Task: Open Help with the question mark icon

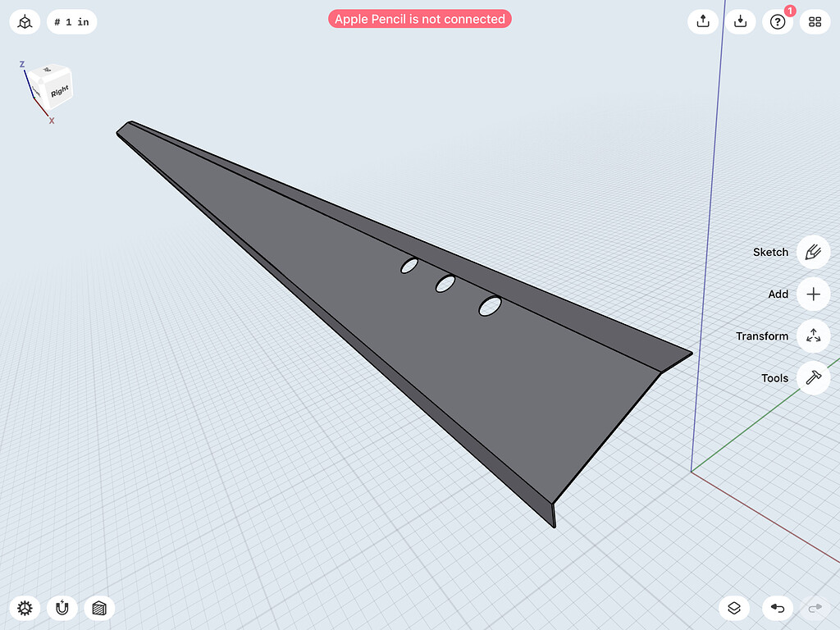Action: click(x=778, y=21)
